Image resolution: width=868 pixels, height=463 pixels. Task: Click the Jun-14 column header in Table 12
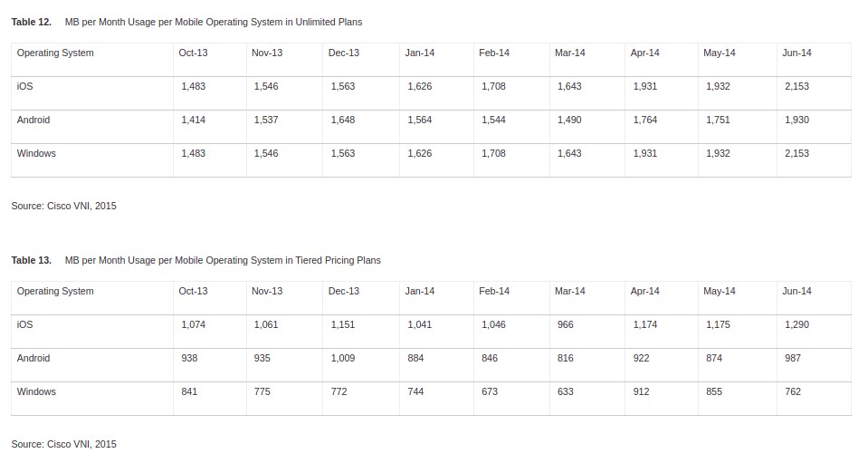796,53
